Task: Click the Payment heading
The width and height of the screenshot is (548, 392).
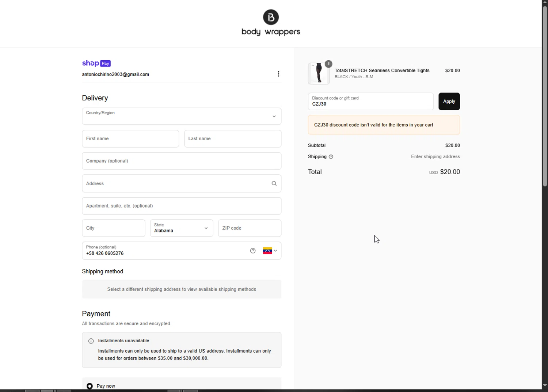Action: [x=96, y=314]
